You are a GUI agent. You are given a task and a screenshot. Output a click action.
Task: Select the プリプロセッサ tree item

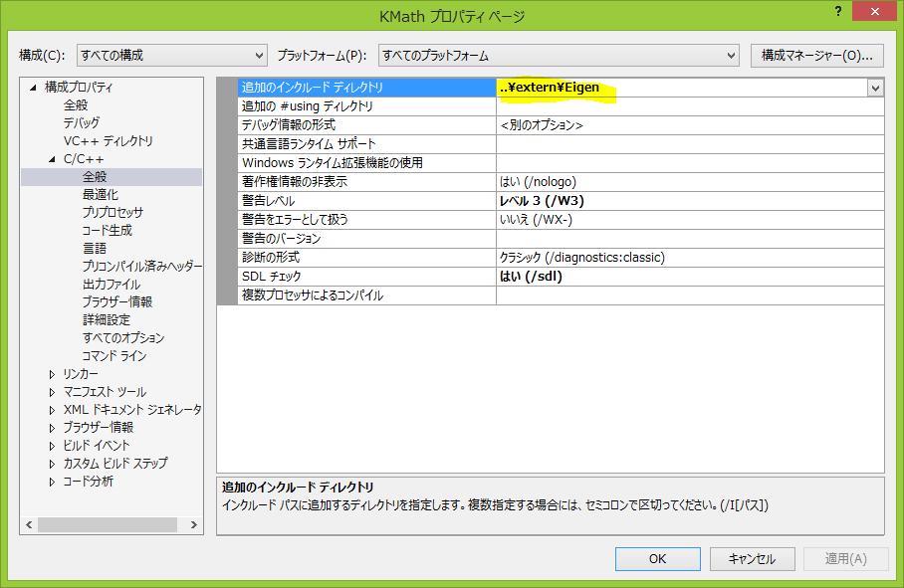[113, 213]
